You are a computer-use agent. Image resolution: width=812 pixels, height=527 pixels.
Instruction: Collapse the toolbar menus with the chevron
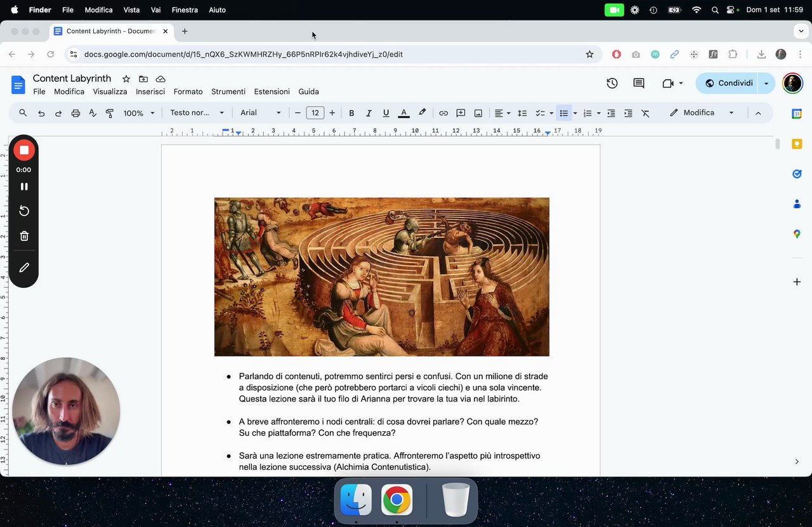pyautogui.click(x=757, y=113)
